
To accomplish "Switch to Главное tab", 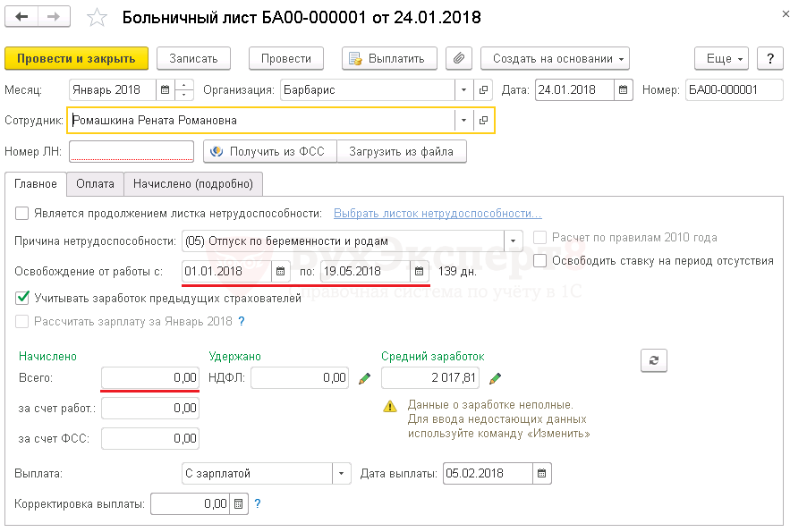I will point(36,183).
